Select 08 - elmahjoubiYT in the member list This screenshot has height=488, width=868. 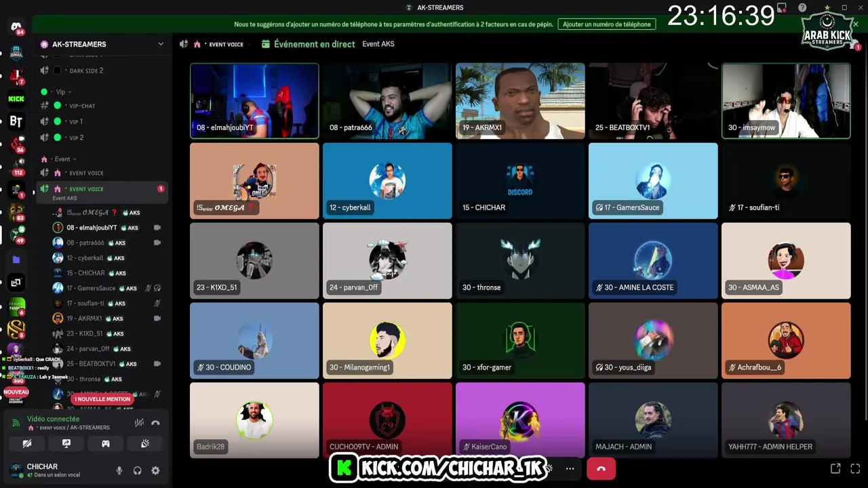pos(107,228)
